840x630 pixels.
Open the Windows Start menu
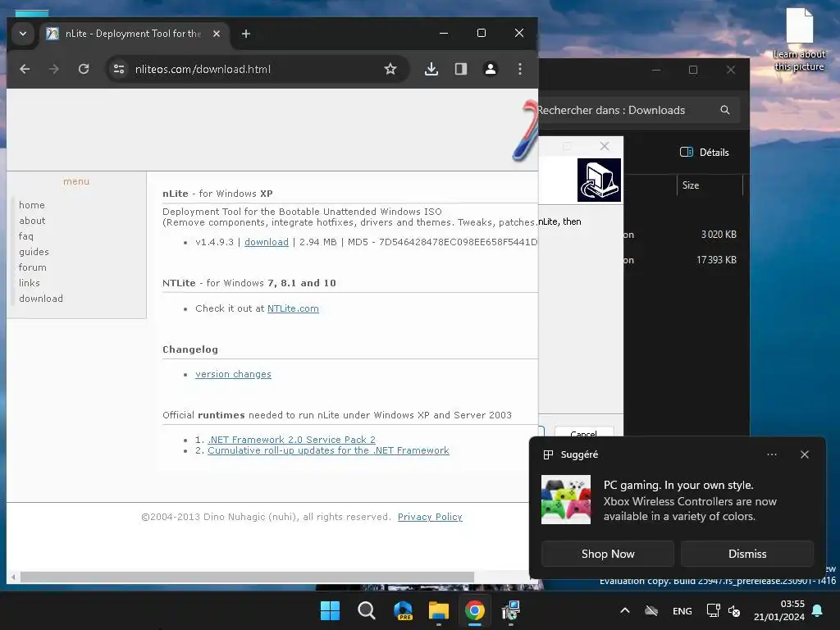(x=330, y=610)
